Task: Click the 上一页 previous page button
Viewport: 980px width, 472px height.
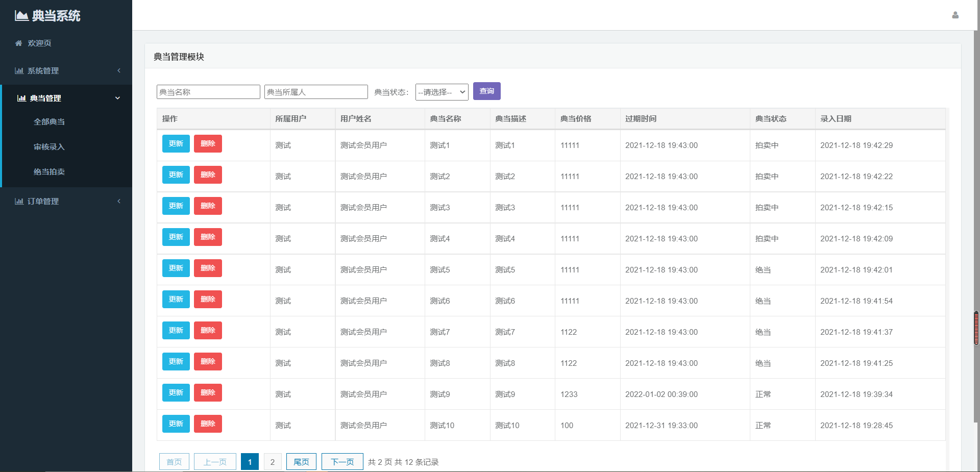Action: (215, 462)
